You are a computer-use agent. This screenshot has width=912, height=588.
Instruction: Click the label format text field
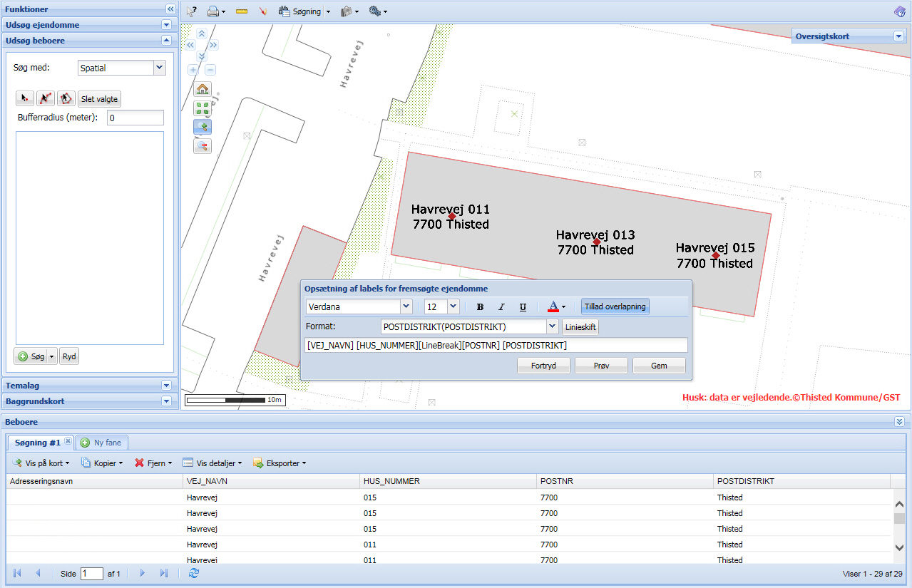[496, 346]
